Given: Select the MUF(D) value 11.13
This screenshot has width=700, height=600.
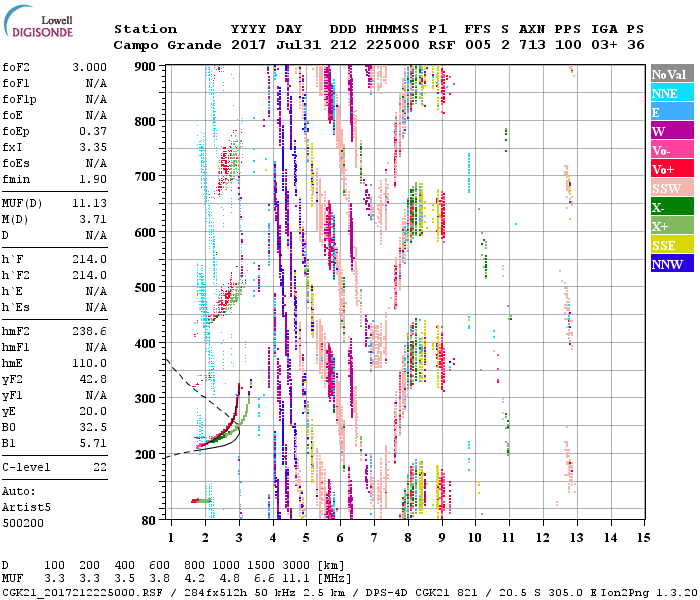Looking at the screenshot, I should coord(89,203).
